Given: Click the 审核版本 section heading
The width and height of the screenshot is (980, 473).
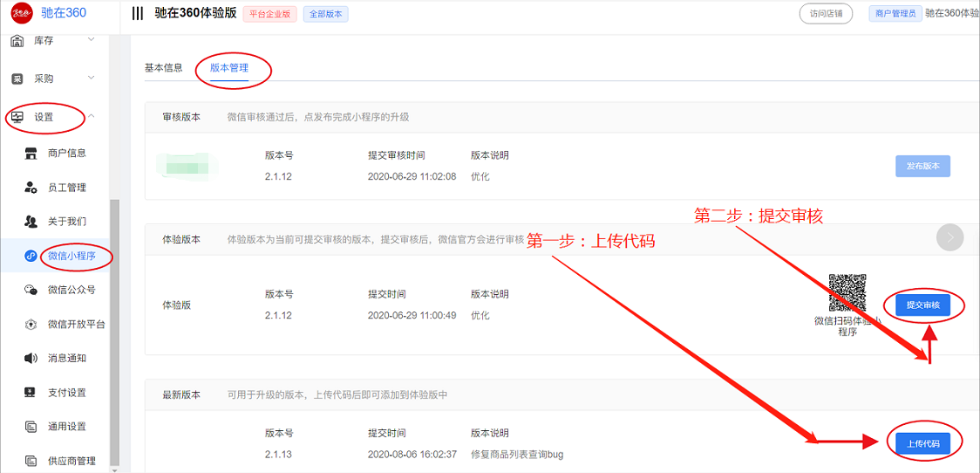Looking at the screenshot, I should pos(182,117).
